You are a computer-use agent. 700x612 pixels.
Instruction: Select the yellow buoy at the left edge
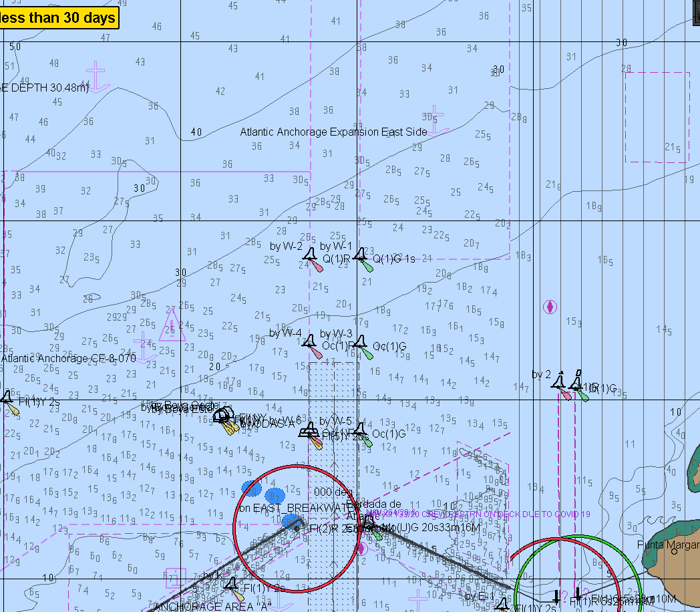[8, 400]
